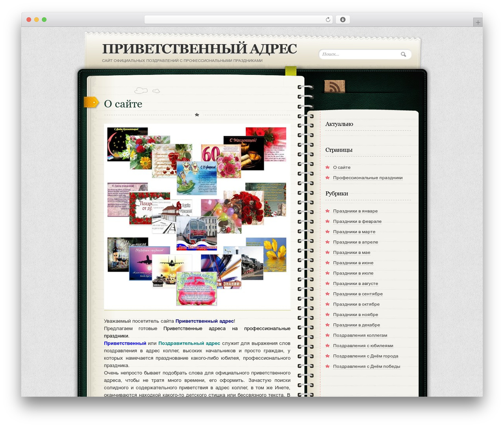
Task: Click the teal Поздравительный адрес text
Action: click(x=189, y=343)
